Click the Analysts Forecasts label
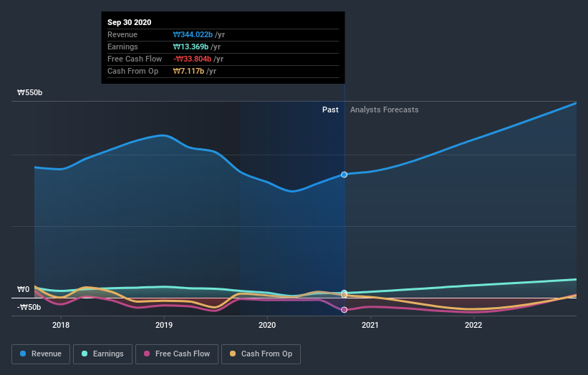 (x=385, y=109)
